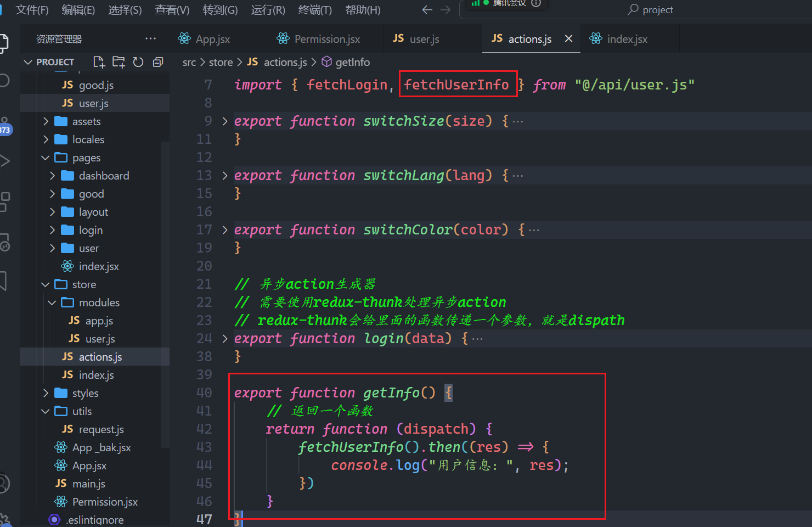Image resolution: width=812 pixels, height=527 pixels.
Task: Open the 选择(S) menu
Action: coord(125,10)
